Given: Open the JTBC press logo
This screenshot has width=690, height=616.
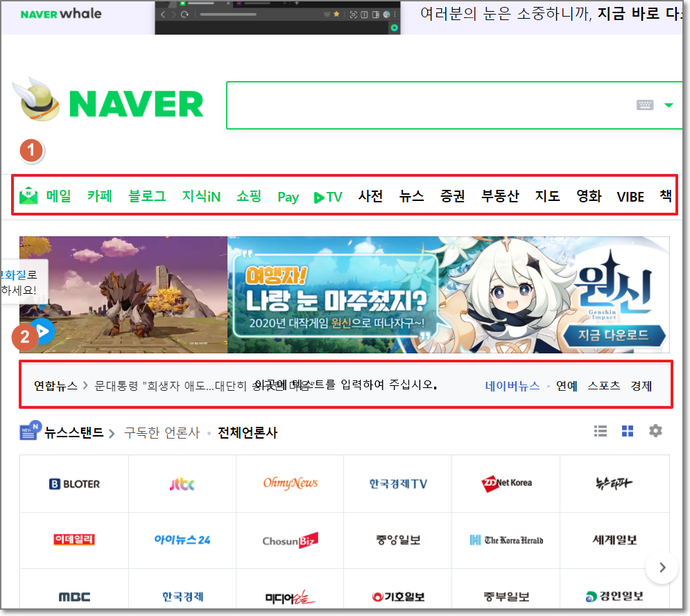Looking at the screenshot, I should [x=182, y=484].
